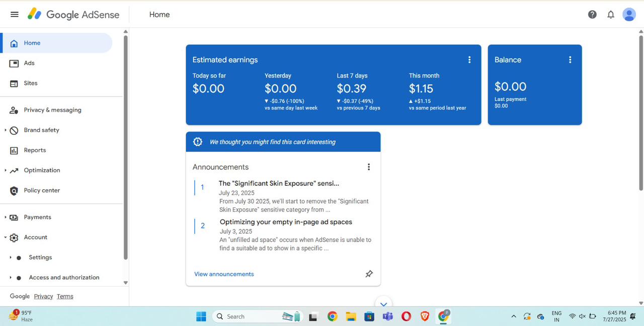Open Optimizing empty in-page ad spaces announcement

coord(286,222)
